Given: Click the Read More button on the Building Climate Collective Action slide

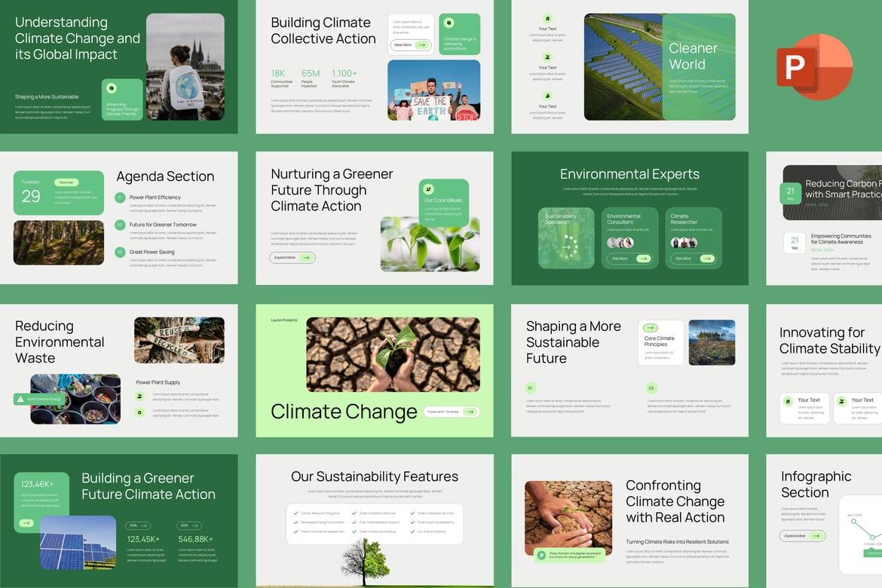Looking at the screenshot, I should pos(411,45).
